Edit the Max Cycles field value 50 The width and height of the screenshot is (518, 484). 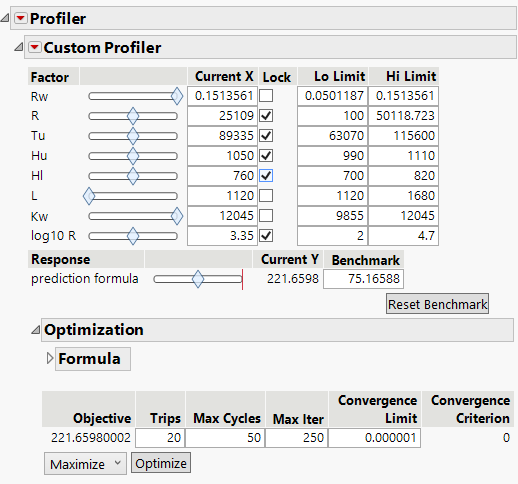(225, 438)
